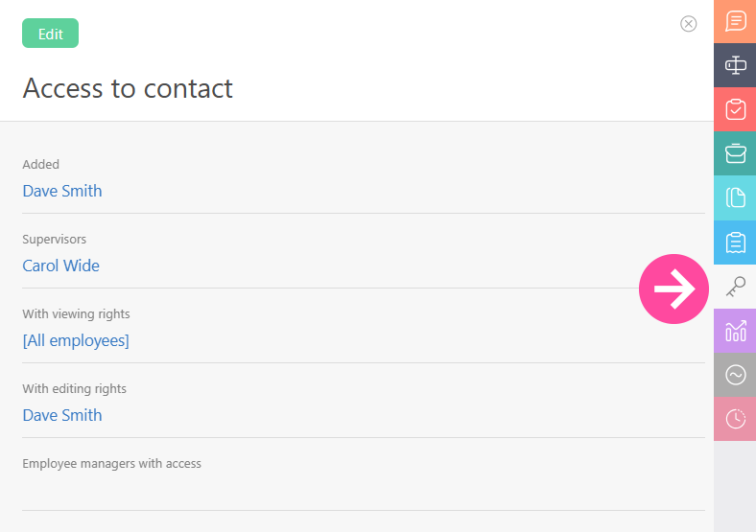Open the teal briefcase deals icon

tap(735, 153)
